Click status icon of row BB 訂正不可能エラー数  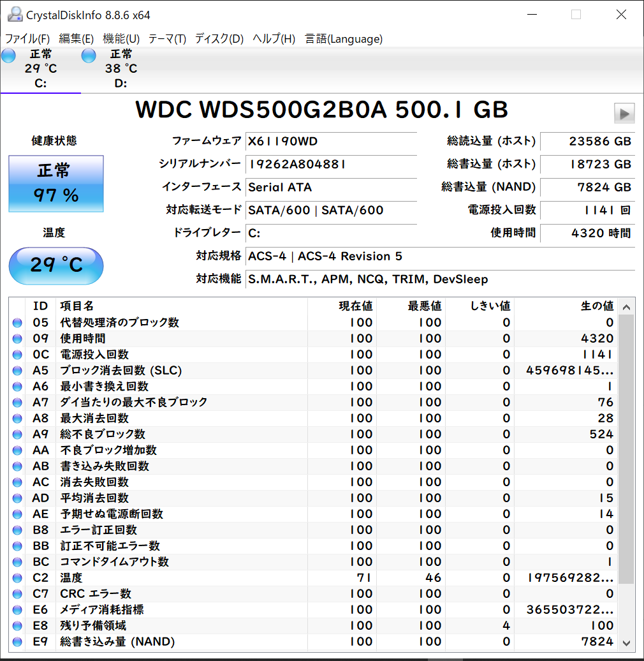17,546
